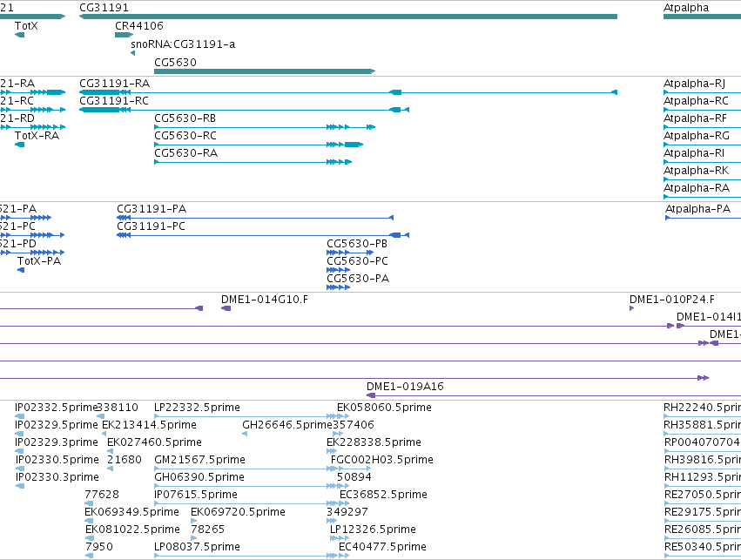
Task: Select the Atpalpha-RC transcript label
Action: 696,101
